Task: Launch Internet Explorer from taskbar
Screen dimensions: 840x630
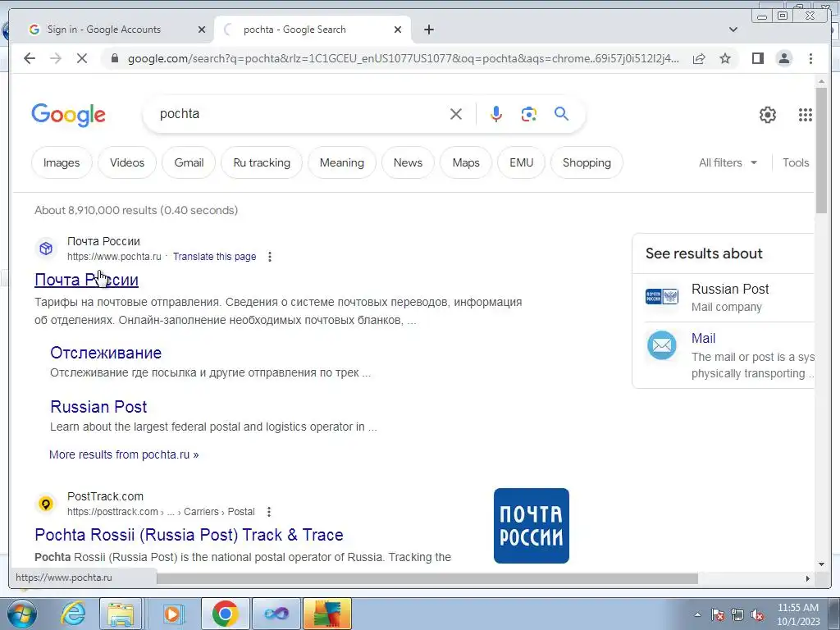Action: tap(73, 614)
